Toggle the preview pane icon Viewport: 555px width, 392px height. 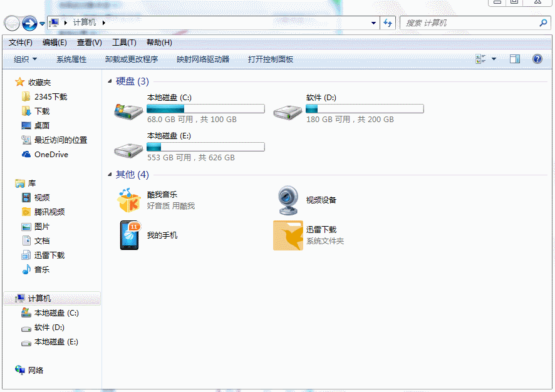point(515,59)
